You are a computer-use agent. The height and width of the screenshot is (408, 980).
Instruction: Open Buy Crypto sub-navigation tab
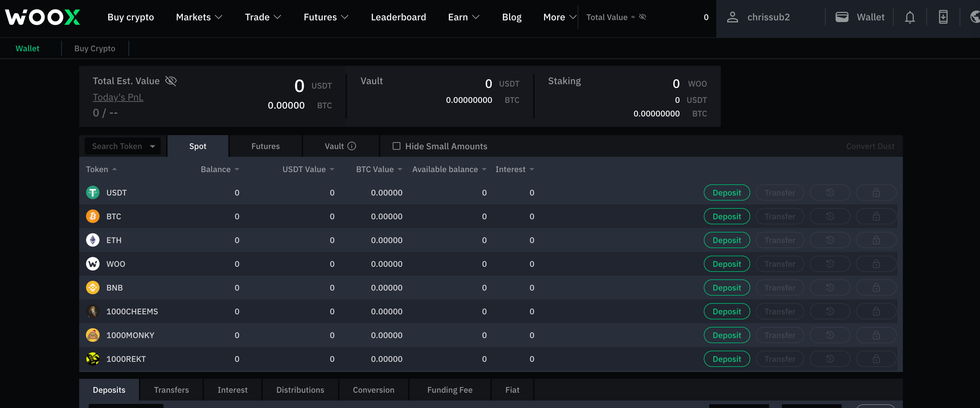(95, 48)
